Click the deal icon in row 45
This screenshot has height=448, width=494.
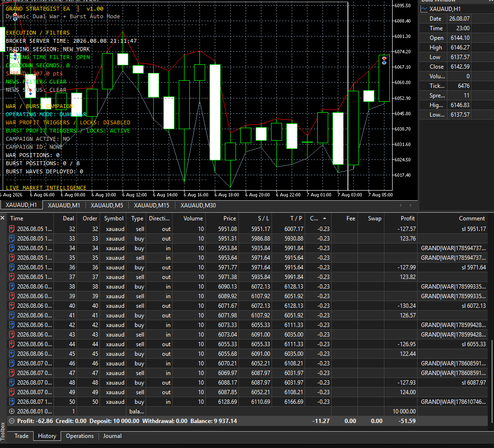(12, 353)
